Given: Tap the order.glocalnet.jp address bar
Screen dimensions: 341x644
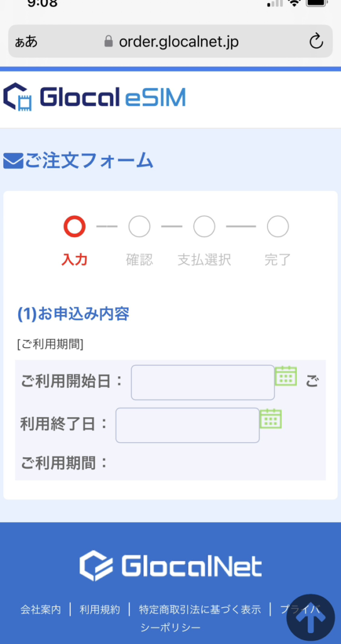Looking at the screenshot, I should click(170, 42).
